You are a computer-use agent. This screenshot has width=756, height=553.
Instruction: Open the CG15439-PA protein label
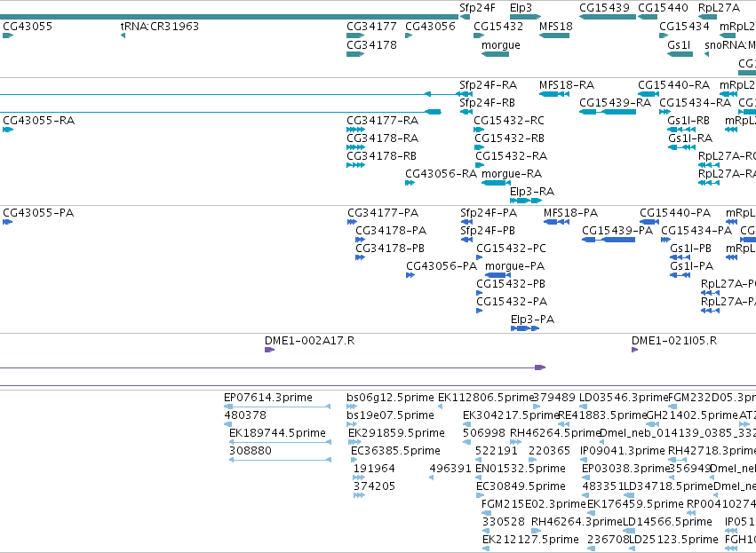pyautogui.click(x=617, y=231)
